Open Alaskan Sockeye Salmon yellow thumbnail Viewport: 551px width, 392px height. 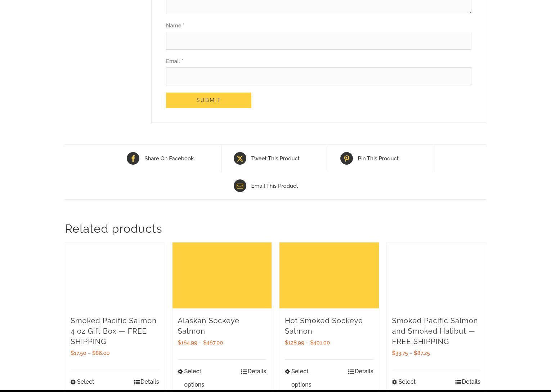click(222, 275)
